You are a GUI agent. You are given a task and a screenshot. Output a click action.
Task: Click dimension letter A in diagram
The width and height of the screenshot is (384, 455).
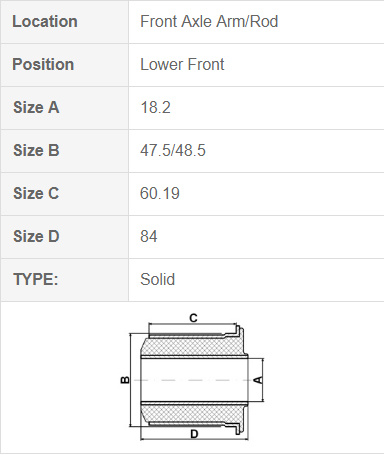click(x=259, y=380)
